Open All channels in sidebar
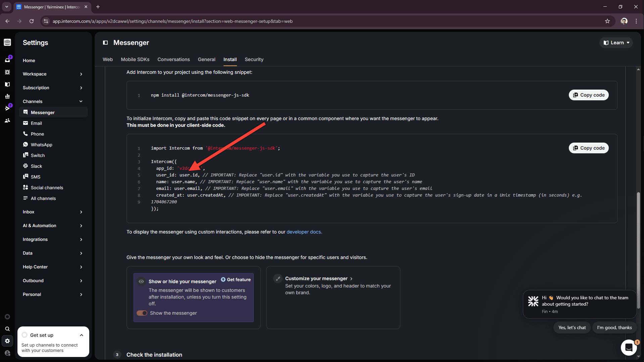 click(x=53, y=198)
